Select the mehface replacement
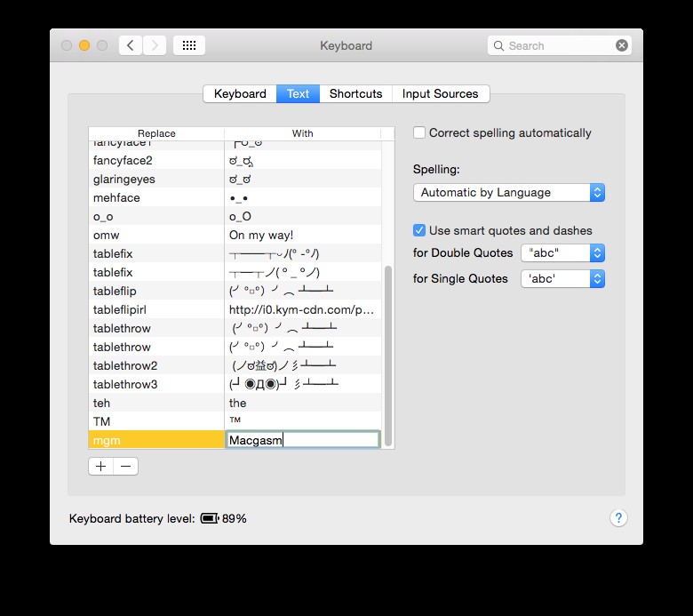693x616 pixels. pyautogui.click(x=235, y=197)
